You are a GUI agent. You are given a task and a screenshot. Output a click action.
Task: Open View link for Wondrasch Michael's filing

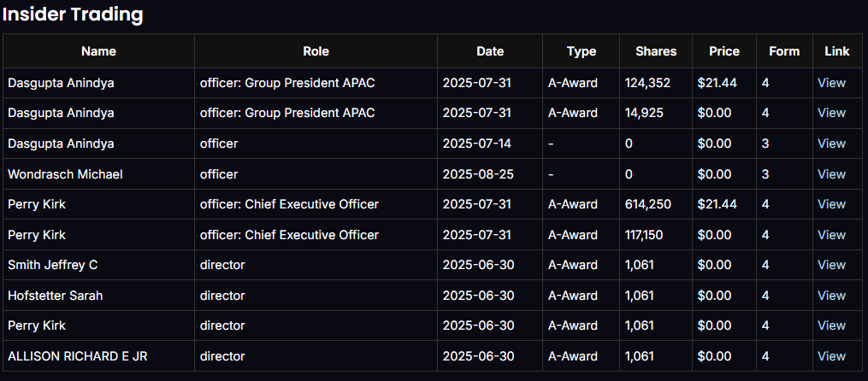831,174
